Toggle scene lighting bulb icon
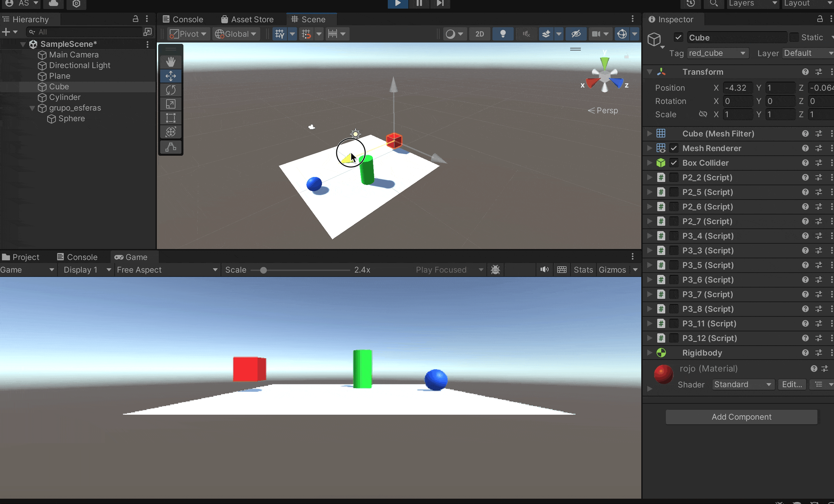The width and height of the screenshot is (834, 504). pos(503,34)
